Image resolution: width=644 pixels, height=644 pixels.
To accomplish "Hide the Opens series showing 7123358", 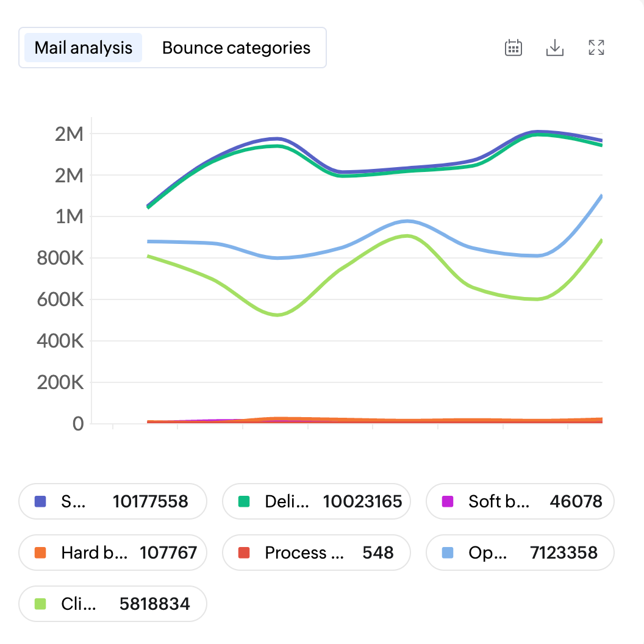I will 520,553.
